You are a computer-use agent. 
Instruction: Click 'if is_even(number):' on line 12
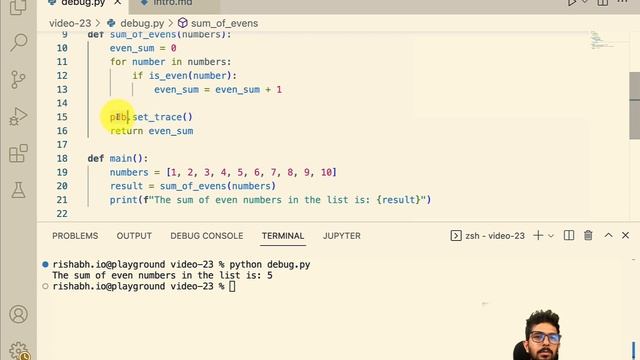[x=184, y=76]
